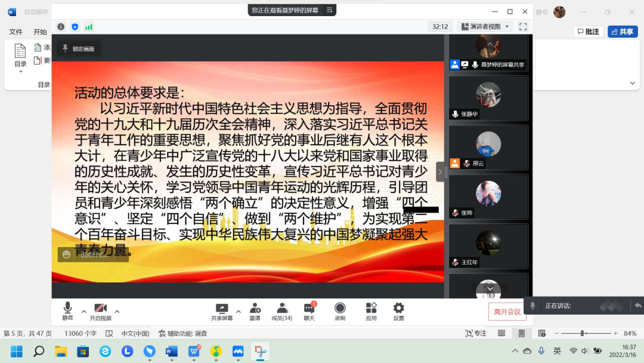Start recording the meeting
Screen dimensions: 644x363
(x=340, y=310)
